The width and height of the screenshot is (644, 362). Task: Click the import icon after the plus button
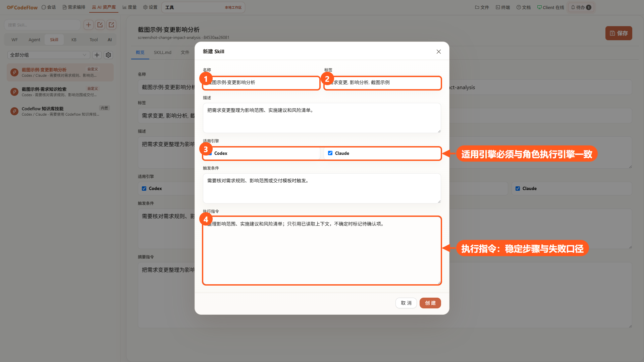(100, 25)
